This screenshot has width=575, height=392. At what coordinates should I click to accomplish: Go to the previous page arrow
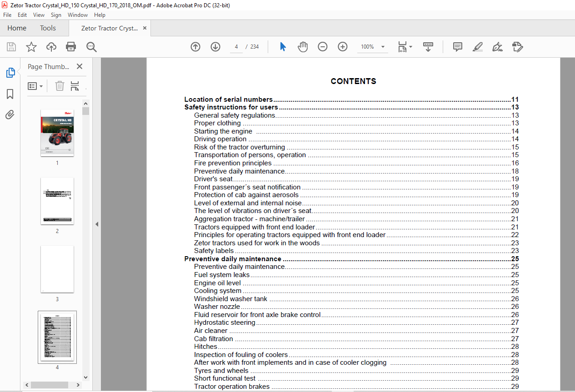click(x=195, y=47)
